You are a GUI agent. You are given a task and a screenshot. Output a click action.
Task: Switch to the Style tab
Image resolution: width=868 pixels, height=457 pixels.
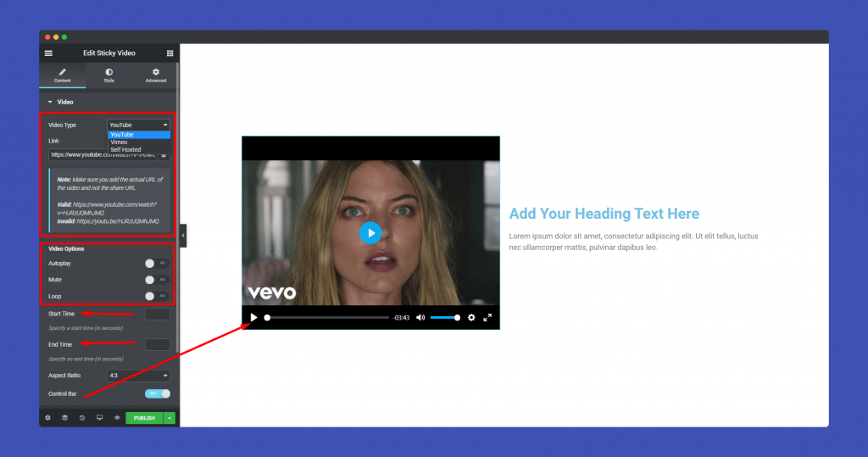tap(109, 76)
